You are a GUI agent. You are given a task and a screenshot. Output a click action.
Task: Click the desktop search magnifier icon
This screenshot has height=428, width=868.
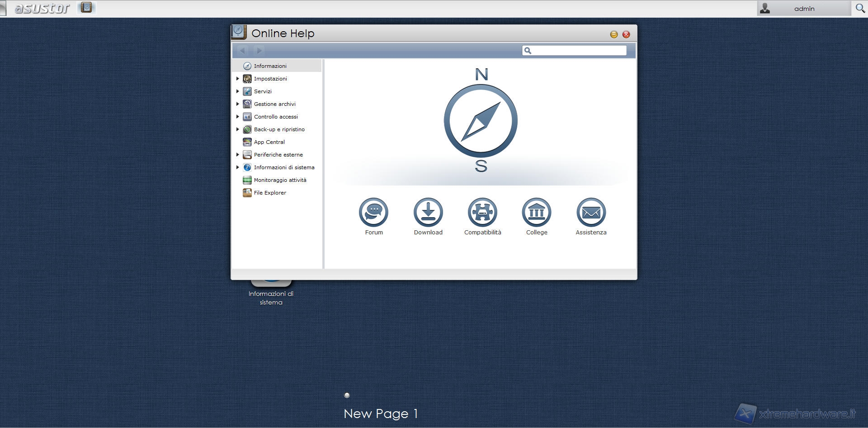(860, 8)
